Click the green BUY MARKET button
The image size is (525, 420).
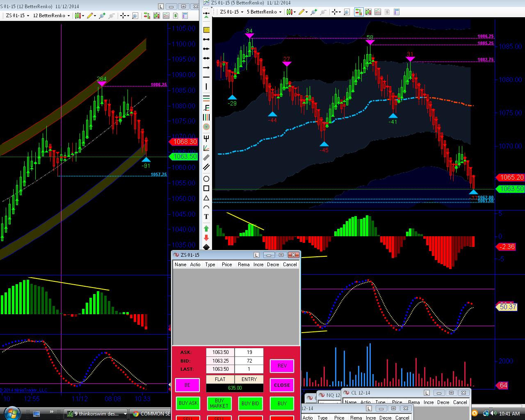(x=219, y=404)
